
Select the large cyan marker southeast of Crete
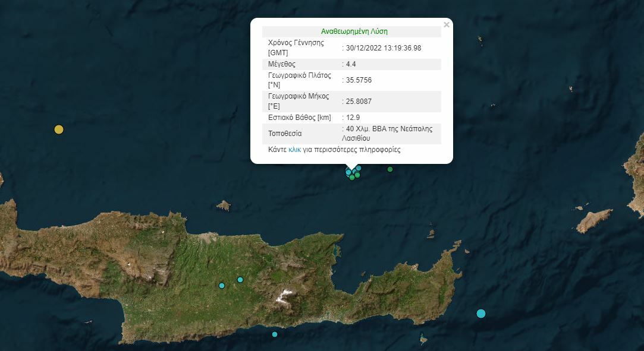pos(481,314)
